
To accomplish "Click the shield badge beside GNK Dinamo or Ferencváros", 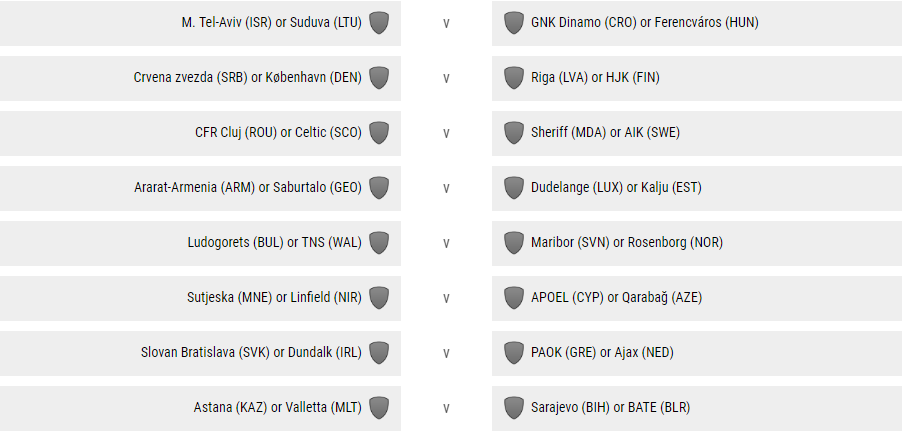I will (x=514, y=23).
